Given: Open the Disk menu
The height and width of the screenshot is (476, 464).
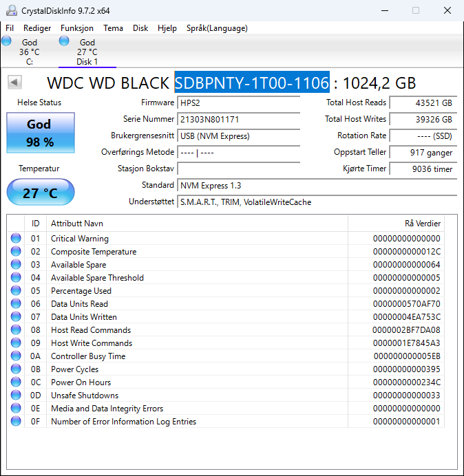Looking at the screenshot, I should (140, 28).
